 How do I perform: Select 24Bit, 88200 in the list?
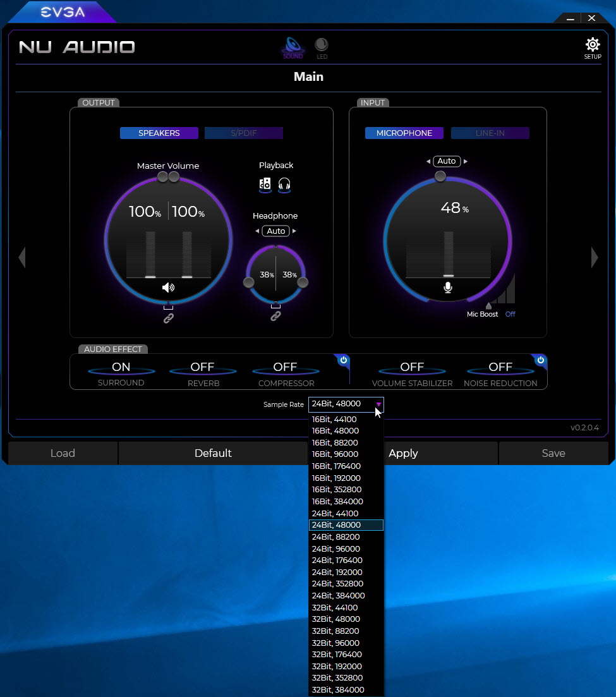[346, 537]
